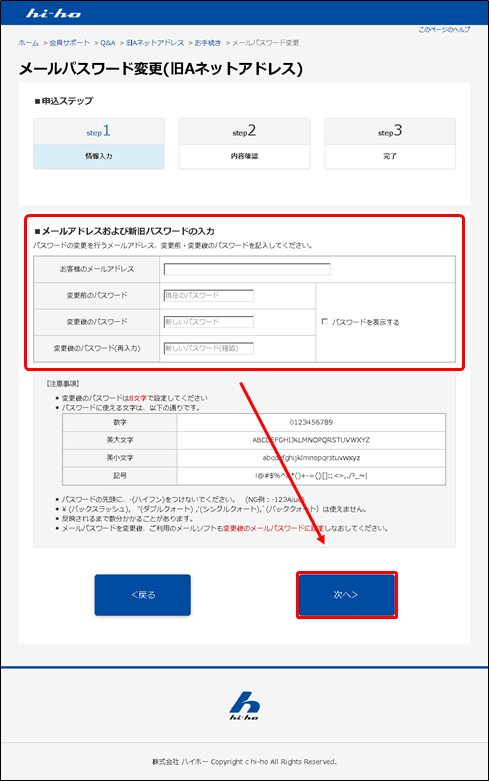This screenshot has width=489, height=781.
Task: Click the 次へ> button
Action: [347, 595]
